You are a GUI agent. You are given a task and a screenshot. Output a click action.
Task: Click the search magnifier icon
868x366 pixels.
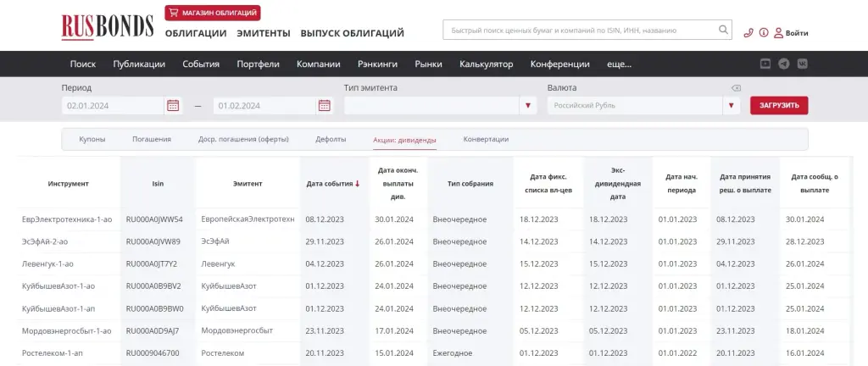[723, 30]
